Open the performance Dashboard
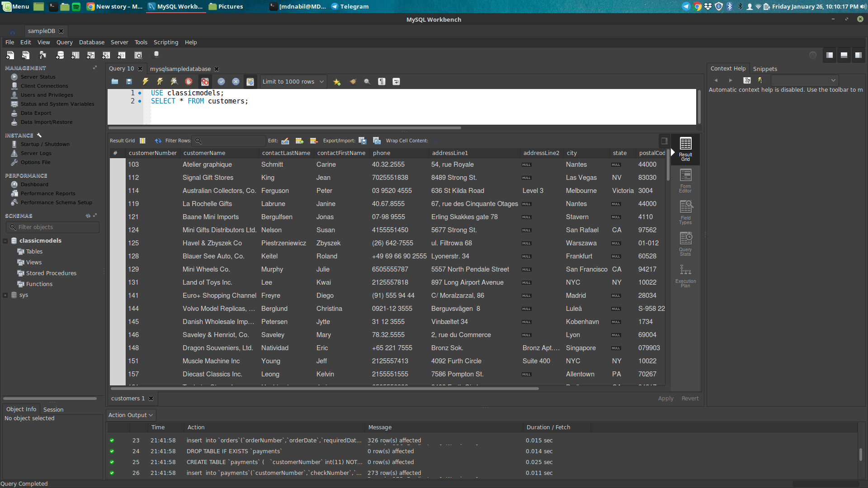Viewport: 868px width, 488px height. [34, 184]
